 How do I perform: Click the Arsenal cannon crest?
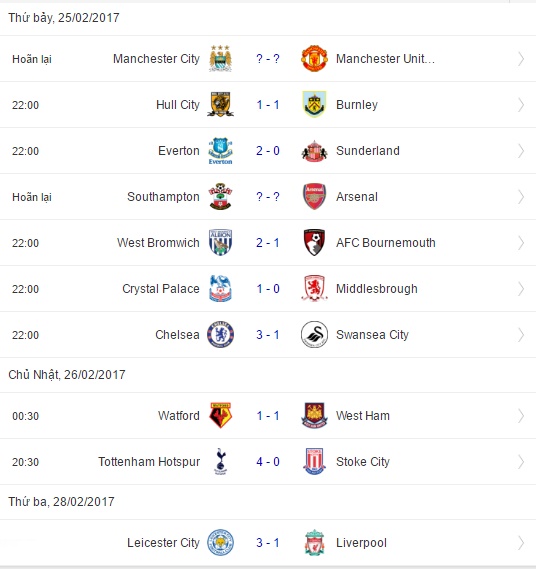[x=314, y=196]
